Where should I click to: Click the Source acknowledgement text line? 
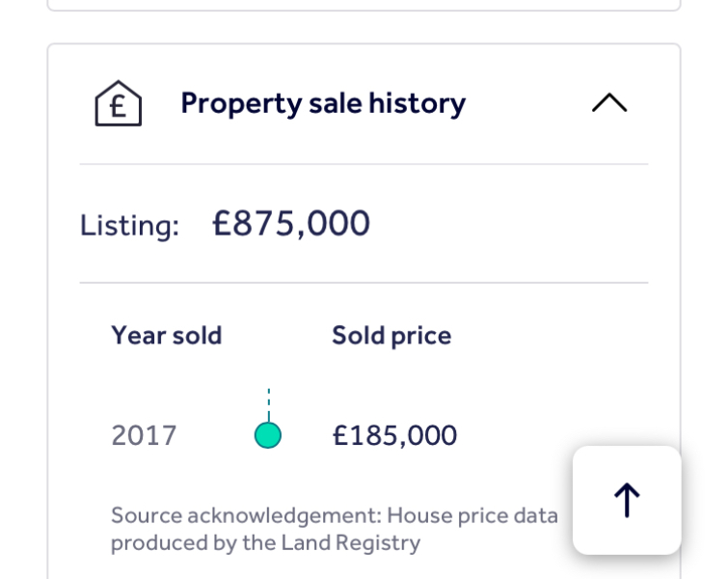334,515
